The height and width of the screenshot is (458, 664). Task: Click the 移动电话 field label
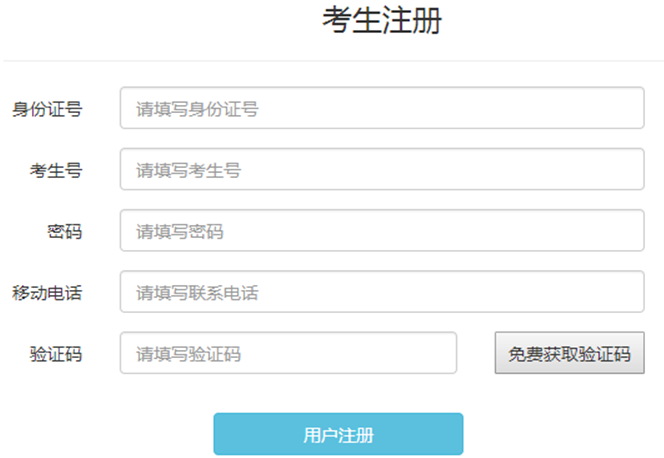[47, 292]
